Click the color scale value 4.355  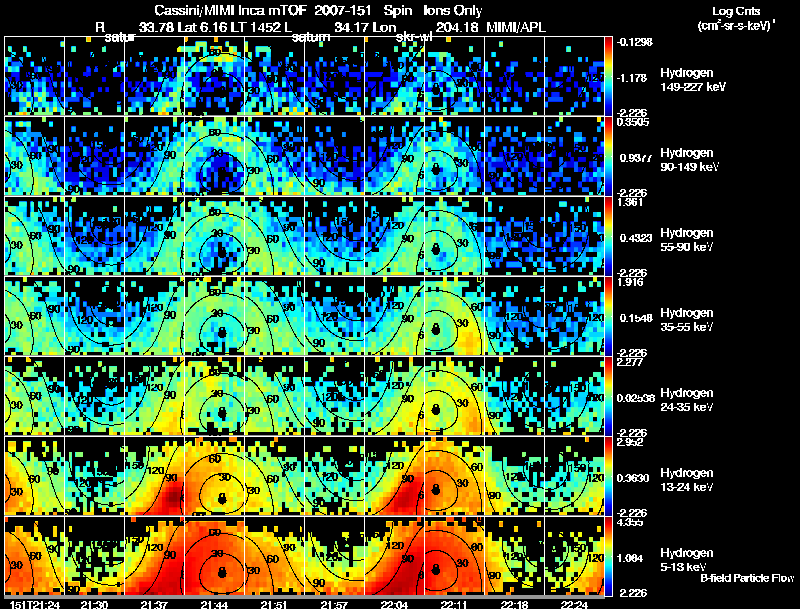pos(630,522)
